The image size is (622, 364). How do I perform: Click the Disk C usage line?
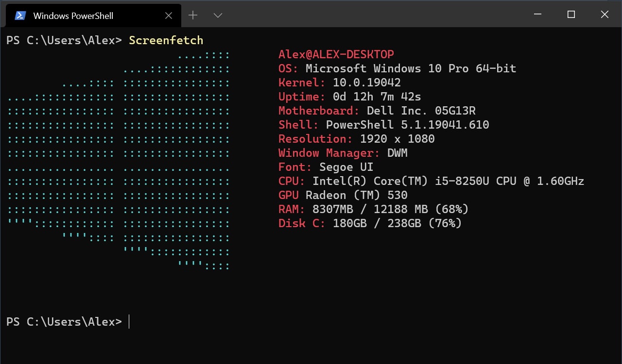point(370,223)
